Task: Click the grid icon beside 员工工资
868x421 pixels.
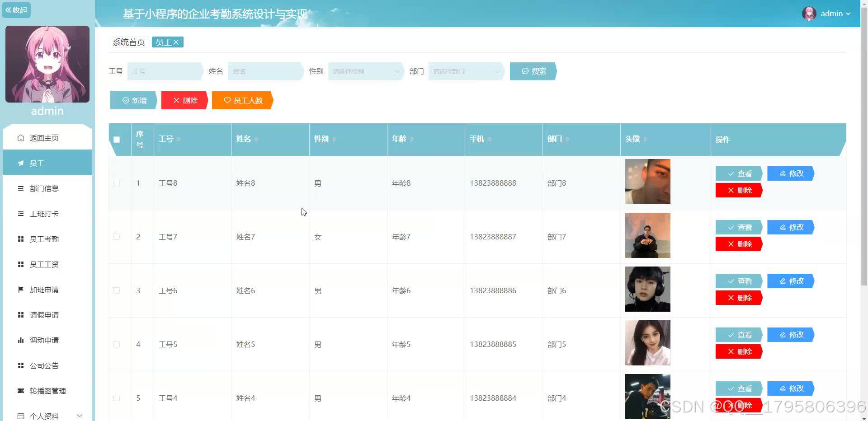Action: coord(21,264)
